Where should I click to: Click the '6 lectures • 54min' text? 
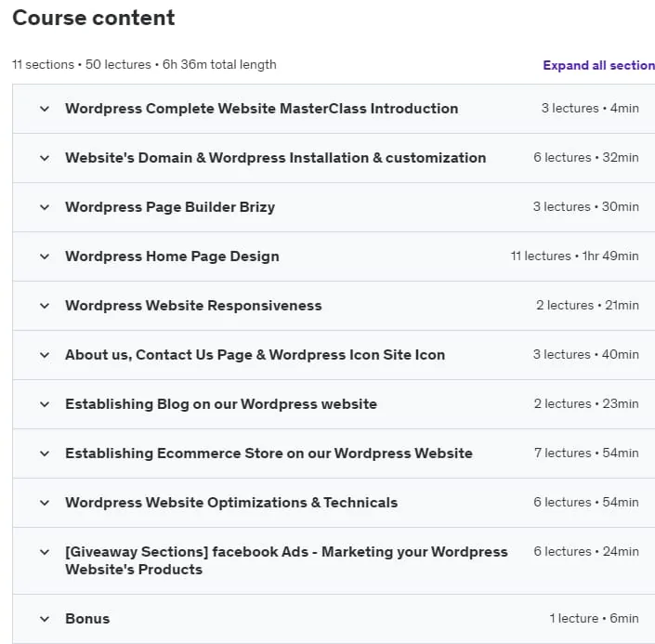click(585, 503)
